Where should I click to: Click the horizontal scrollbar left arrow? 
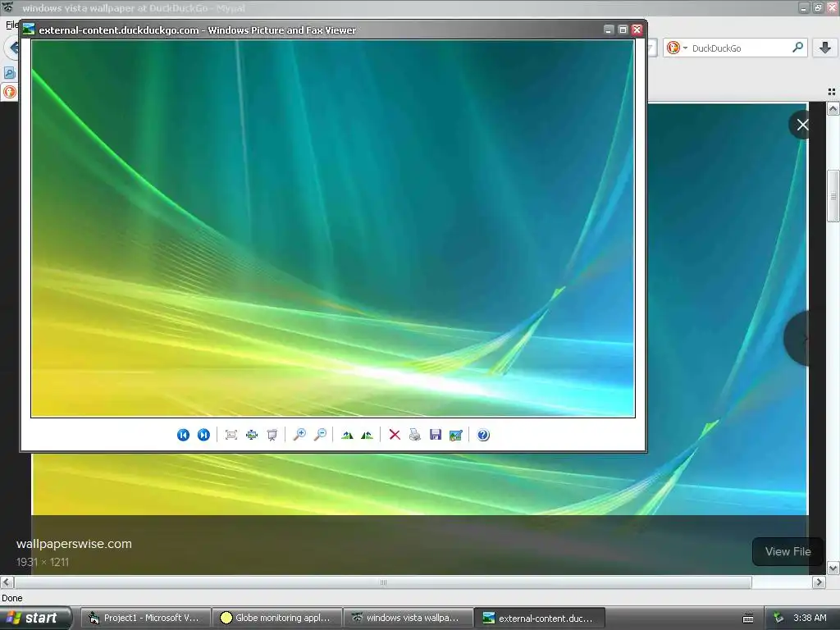(x=7, y=582)
